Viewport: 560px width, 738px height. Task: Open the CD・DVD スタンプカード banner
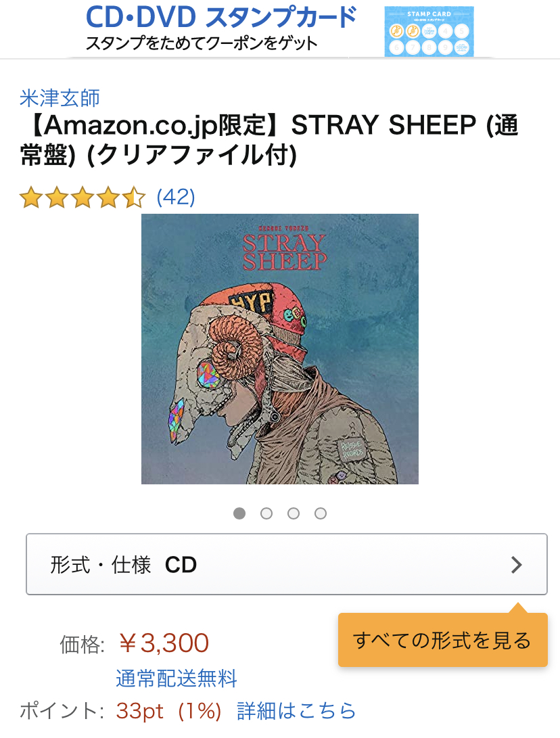280,29
